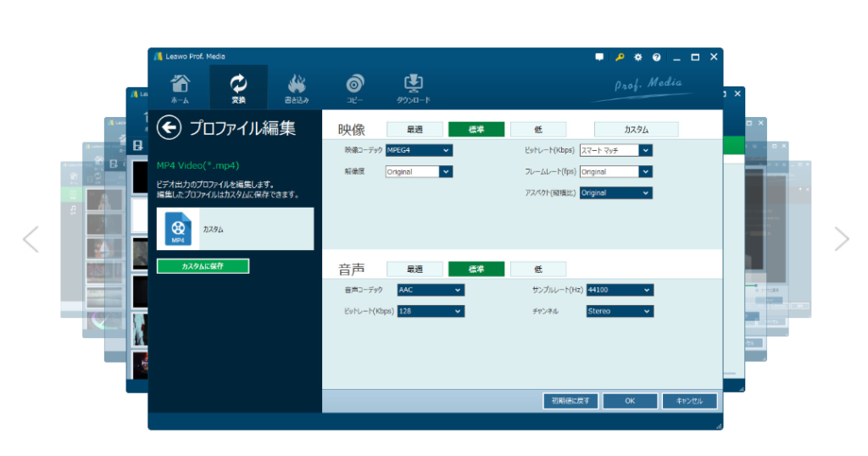Click the カスタムに保存 green button
Viewport: 868px width, 456px height.
tap(203, 266)
